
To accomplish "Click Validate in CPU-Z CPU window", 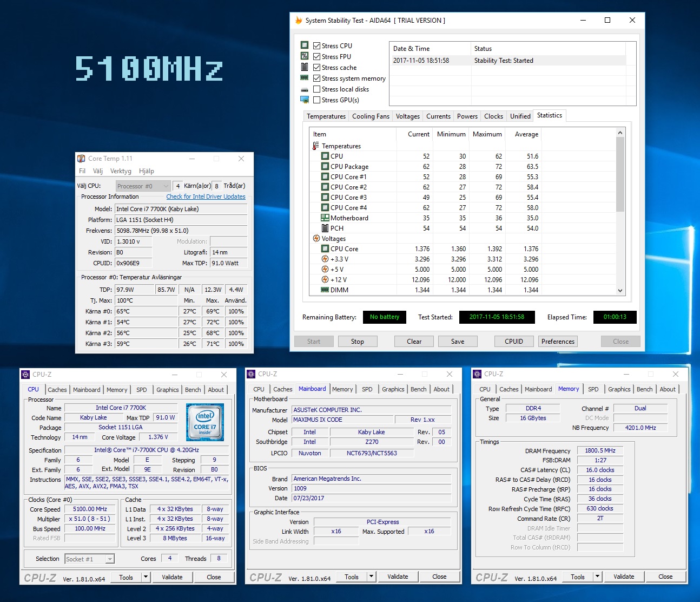I will coord(172,577).
